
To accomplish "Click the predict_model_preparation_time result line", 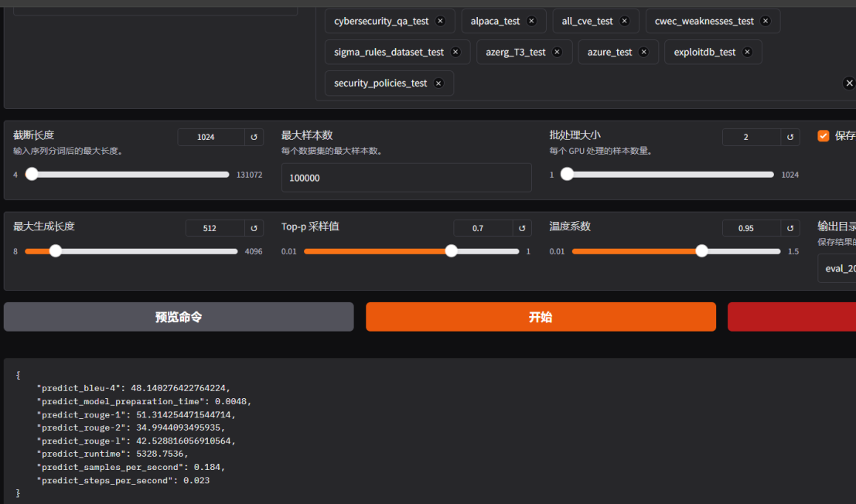I will 144,401.
